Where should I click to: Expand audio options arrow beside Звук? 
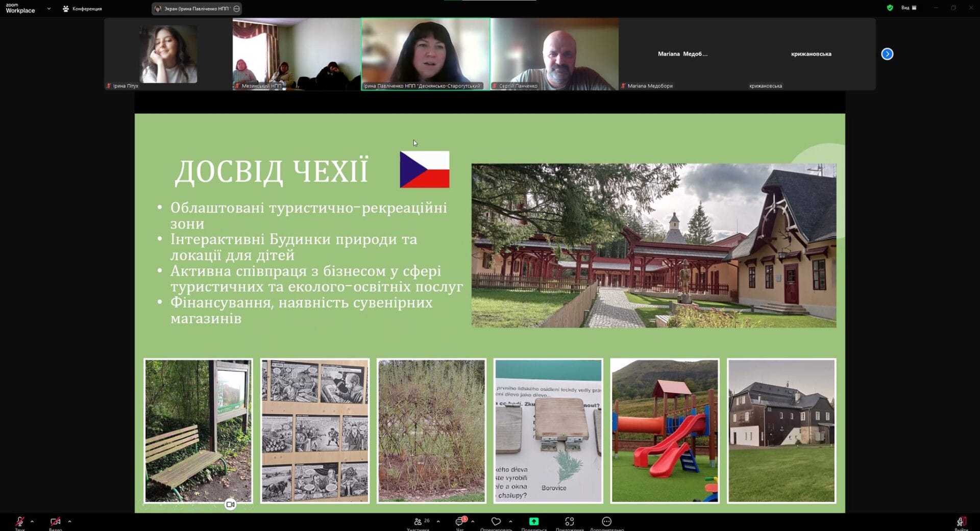tap(32, 521)
